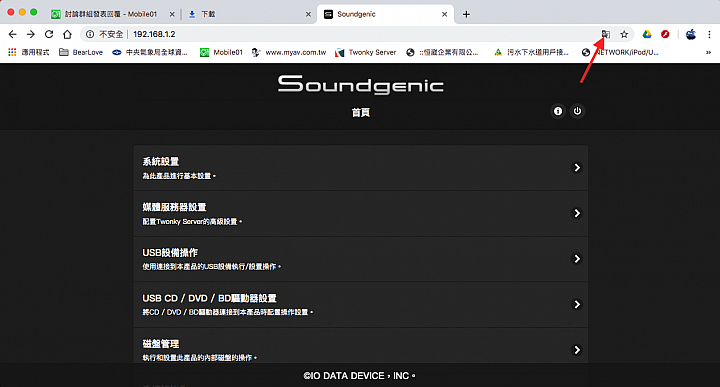Click the chevron on USB CD / DVD / BD row
This screenshot has width=720, height=387.
[577, 304]
